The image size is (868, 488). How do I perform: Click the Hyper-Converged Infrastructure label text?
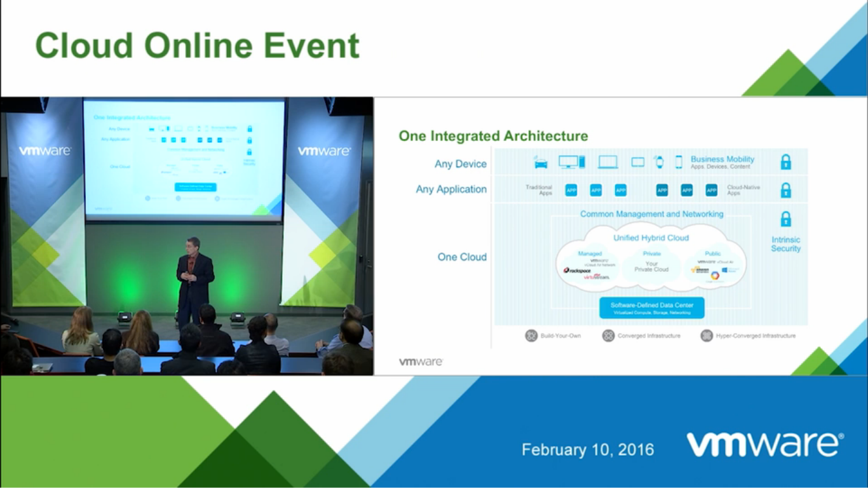[756, 335]
